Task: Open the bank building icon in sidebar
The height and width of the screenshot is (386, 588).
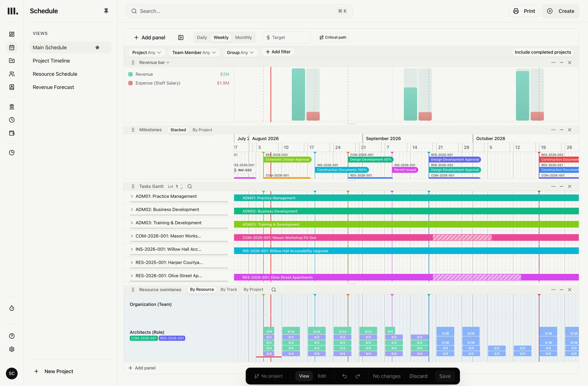Action: (x=12, y=106)
